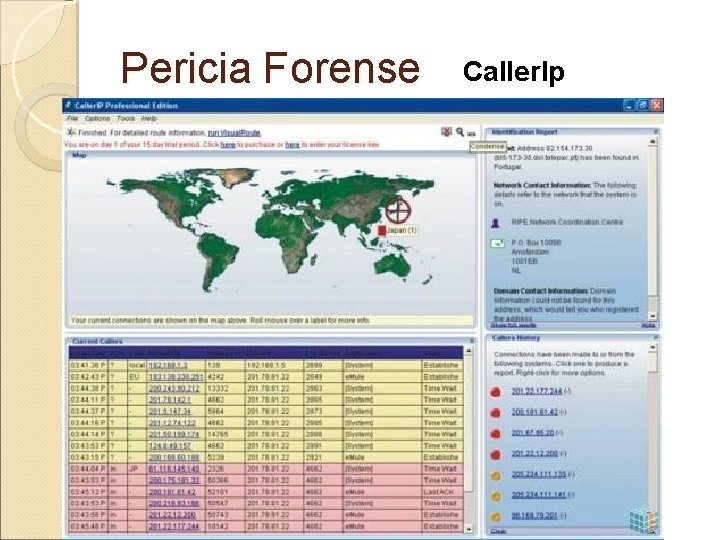Click 'here' link to enter license key
Viewport: 720px width, 540px height.
pos(292,145)
